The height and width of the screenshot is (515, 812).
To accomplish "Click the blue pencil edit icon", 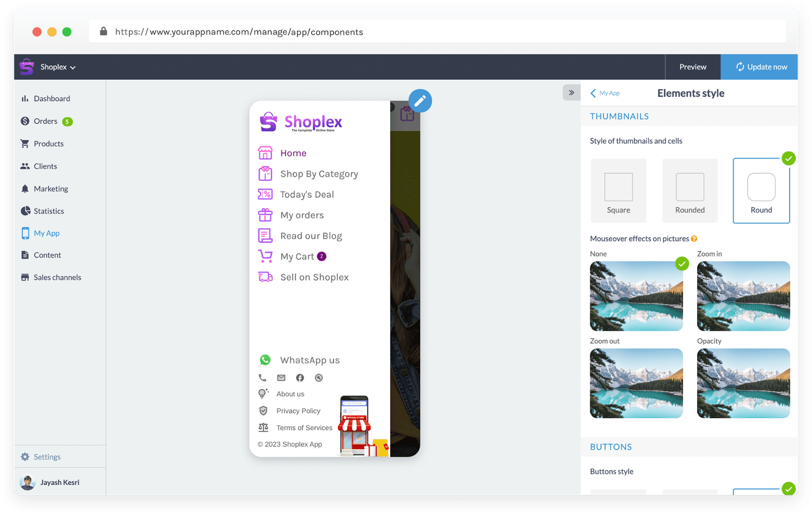I will tap(420, 101).
